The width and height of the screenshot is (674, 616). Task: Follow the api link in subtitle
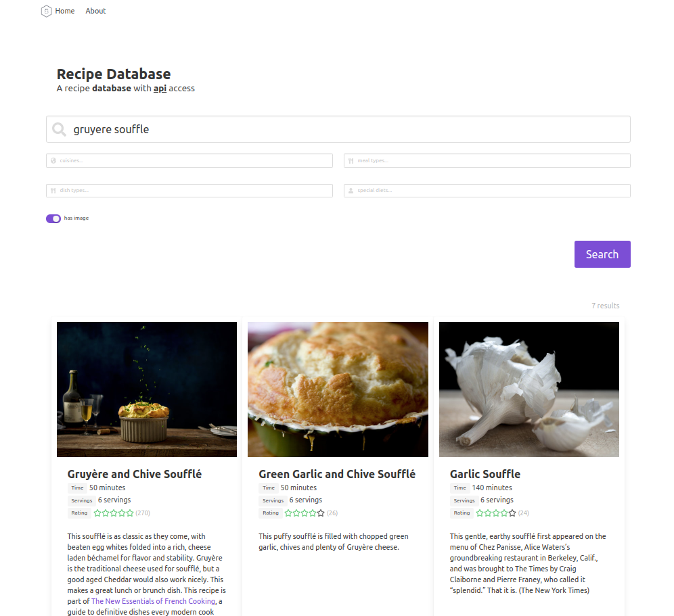(160, 89)
